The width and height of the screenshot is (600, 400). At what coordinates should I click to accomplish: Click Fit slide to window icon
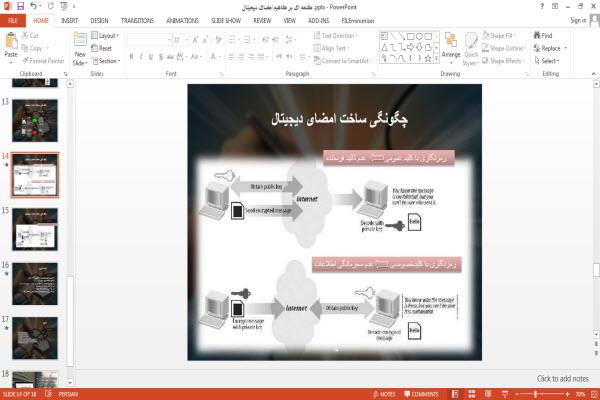(x=594, y=394)
